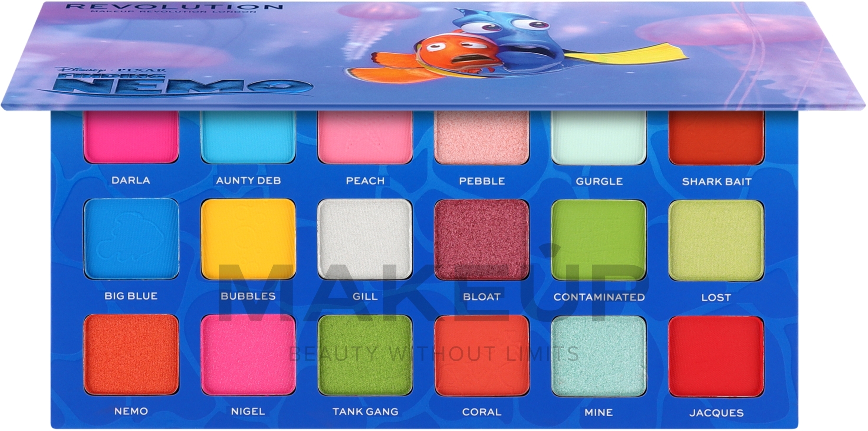Click the AUNTY DEB shade name
This screenshot has width=868, height=431.
(248, 181)
